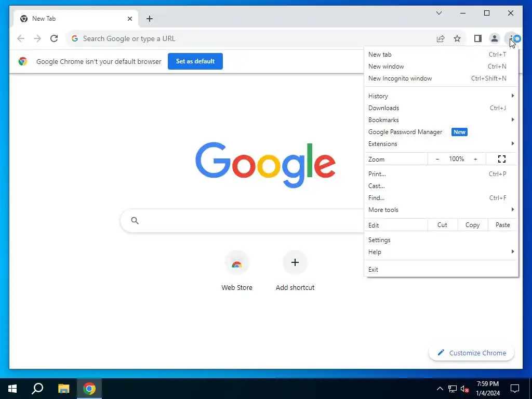Click the taskbar clock showing 7:59 PM

pyautogui.click(x=487, y=389)
